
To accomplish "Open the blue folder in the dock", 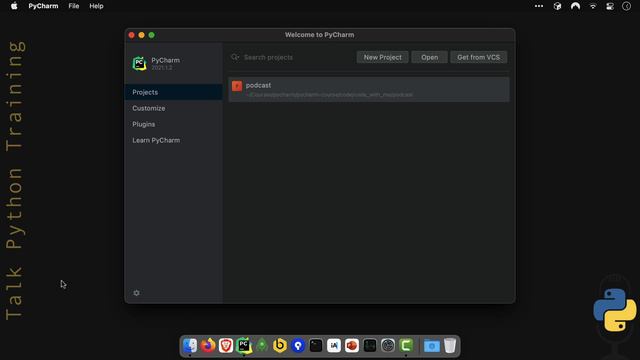I will click(431, 346).
